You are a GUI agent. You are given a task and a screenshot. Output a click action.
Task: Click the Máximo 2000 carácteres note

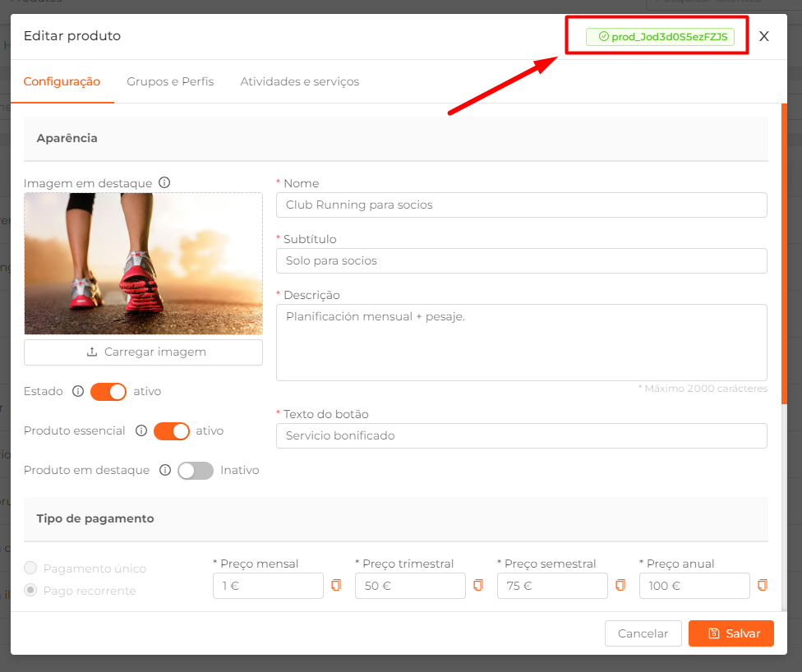703,389
